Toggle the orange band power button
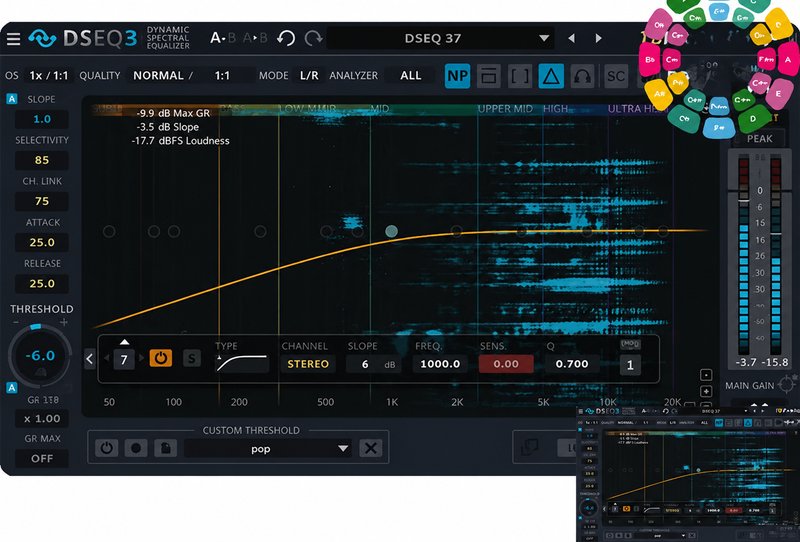The image size is (800, 542). [x=161, y=358]
